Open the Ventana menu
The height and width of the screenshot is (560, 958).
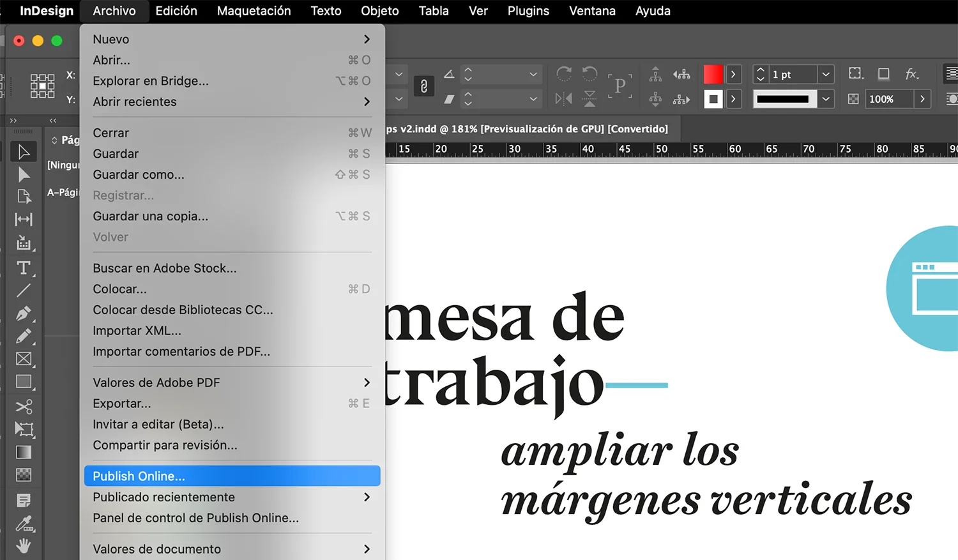(591, 11)
